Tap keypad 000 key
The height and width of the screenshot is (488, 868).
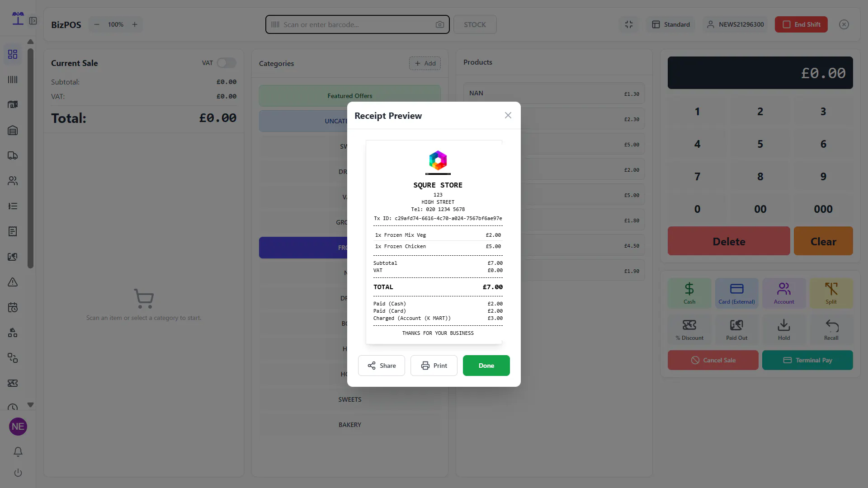tap(823, 209)
